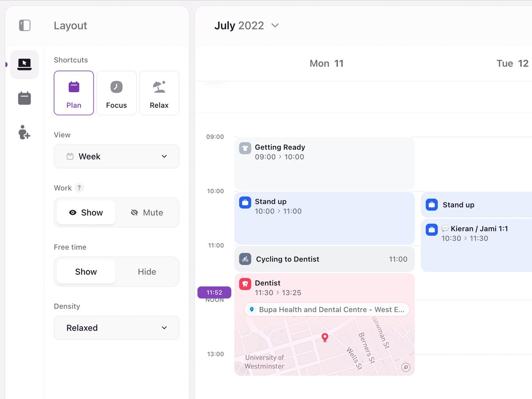This screenshot has height=399, width=532.
Task: Select the screen-share laptop icon in sidebar
Action: coord(24,64)
